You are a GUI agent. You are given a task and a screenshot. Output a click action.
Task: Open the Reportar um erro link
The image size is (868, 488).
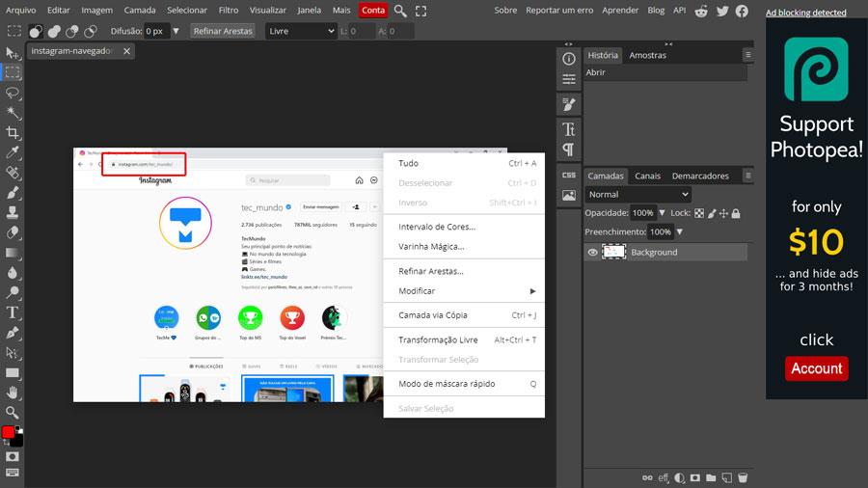pos(559,10)
